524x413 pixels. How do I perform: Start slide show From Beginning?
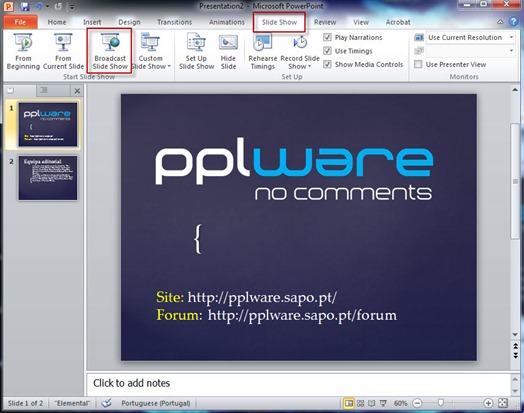click(23, 52)
